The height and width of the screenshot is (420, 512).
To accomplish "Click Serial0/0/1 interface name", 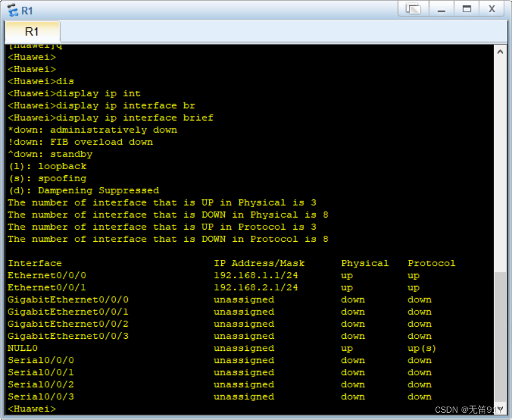I will (x=41, y=372).
